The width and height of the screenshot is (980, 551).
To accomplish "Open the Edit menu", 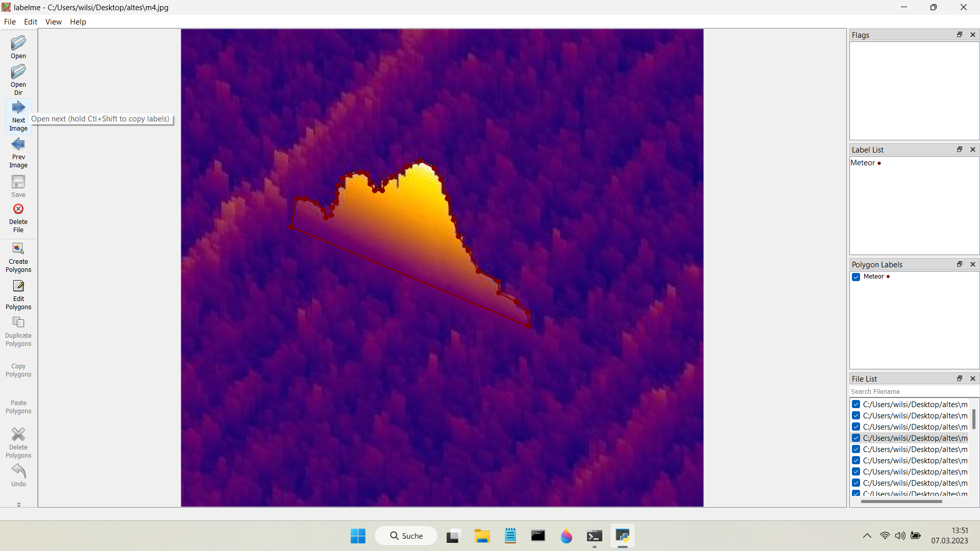I will pos(31,21).
